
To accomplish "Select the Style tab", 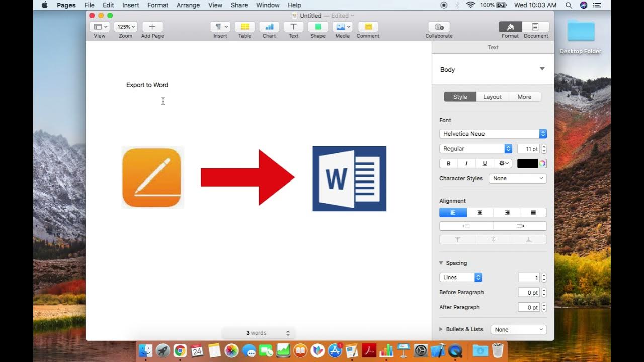I will click(460, 97).
